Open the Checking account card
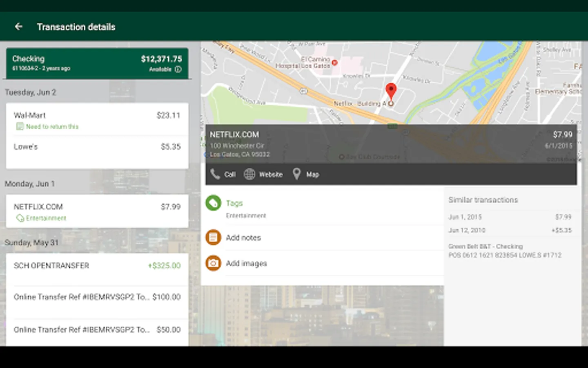This screenshot has width=588, height=368. pyautogui.click(x=97, y=63)
